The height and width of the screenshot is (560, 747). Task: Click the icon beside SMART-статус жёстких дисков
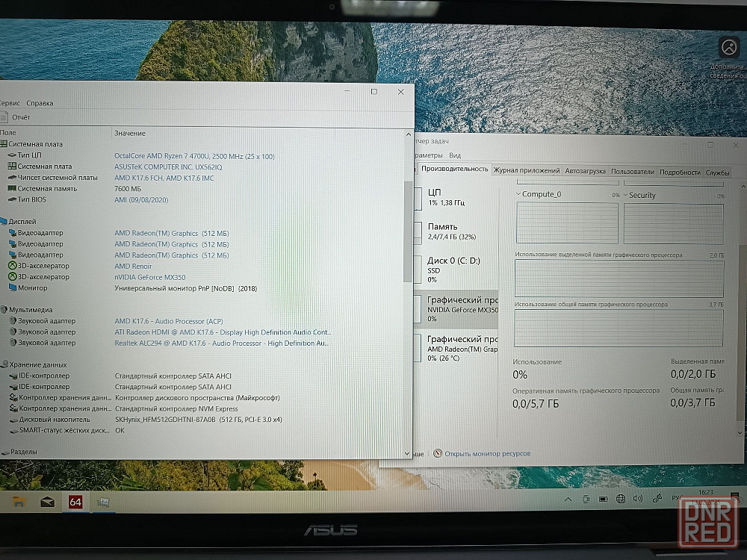coord(13,431)
